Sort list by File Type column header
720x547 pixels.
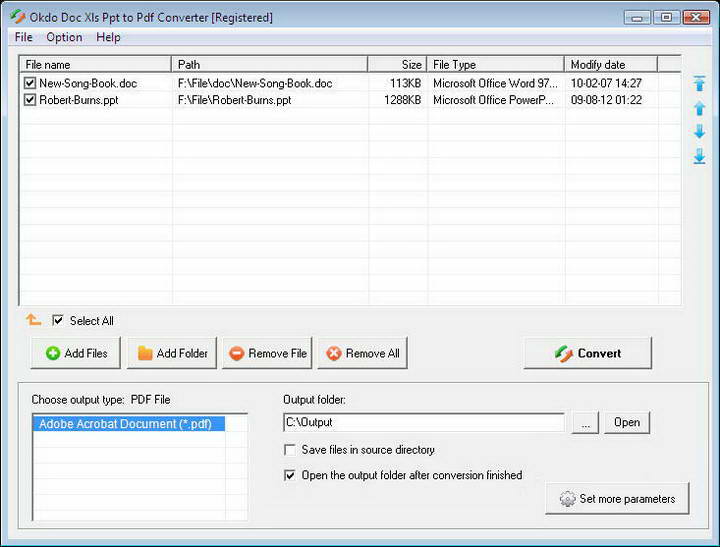pyautogui.click(x=495, y=64)
